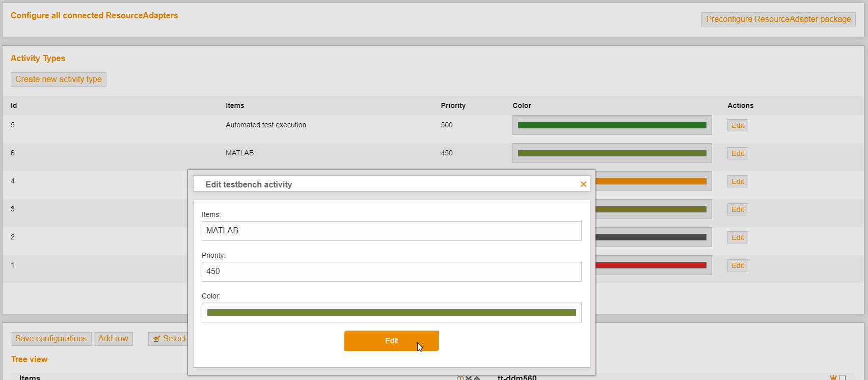868x380 pixels.
Task: Click the crown icon beside tt-ddm560
Action: 833,377
